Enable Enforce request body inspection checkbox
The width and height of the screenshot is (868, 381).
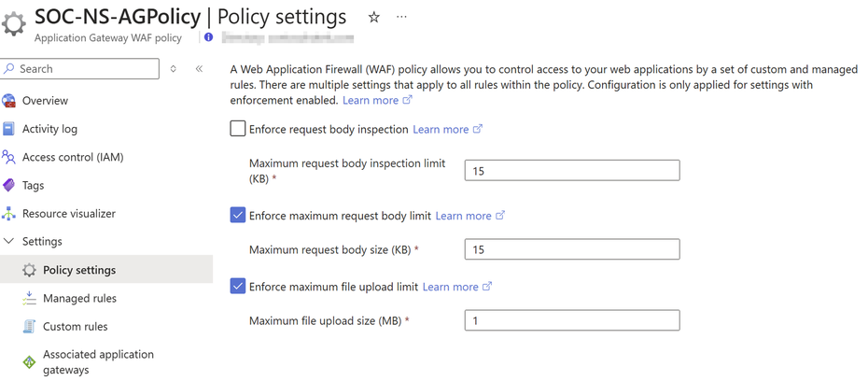point(238,129)
